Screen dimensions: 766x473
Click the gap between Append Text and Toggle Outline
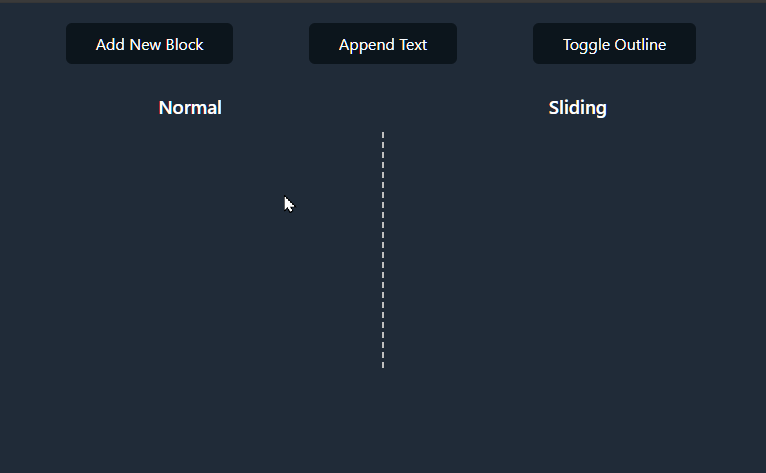(495, 43)
